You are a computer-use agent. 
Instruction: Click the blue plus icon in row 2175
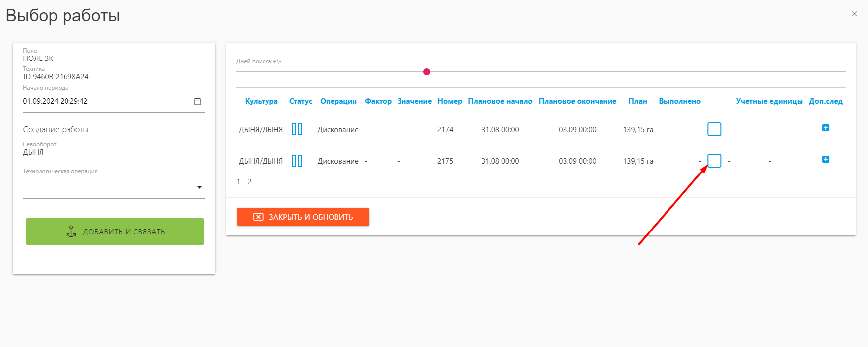pos(826,159)
